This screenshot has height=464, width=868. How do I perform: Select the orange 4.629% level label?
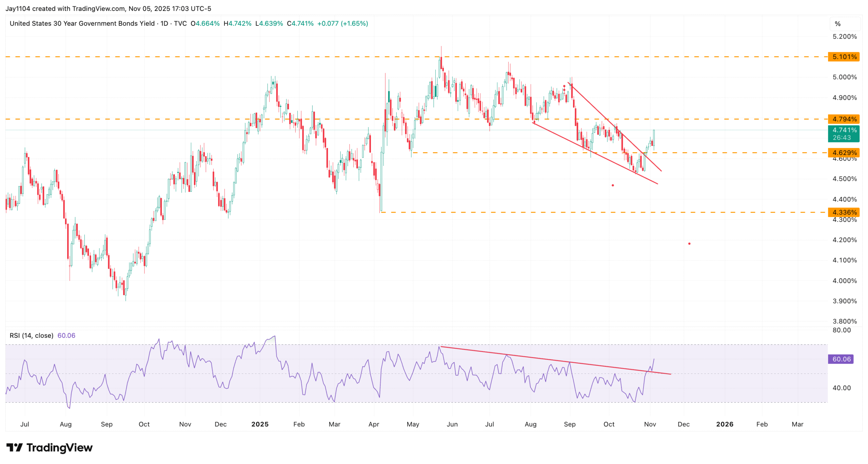843,153
